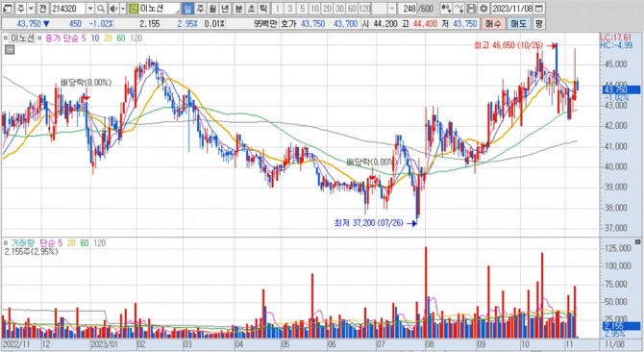This screenshot has width=644, height=352.
Task: Toggle the 종가 단순 moving average checkbox
Action: 39,38
